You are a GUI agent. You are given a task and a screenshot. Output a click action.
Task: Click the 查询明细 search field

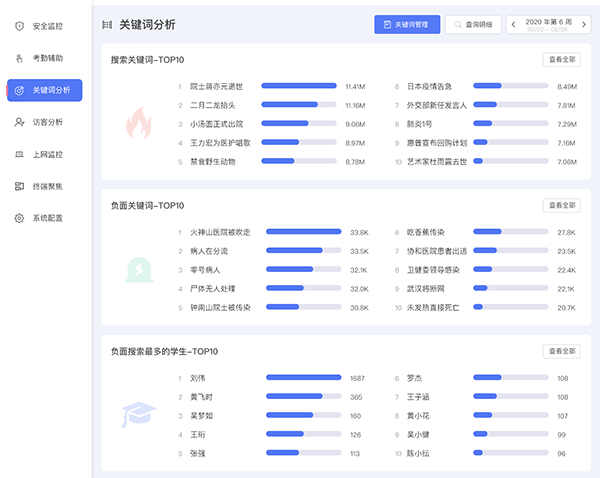pos(473,24)
